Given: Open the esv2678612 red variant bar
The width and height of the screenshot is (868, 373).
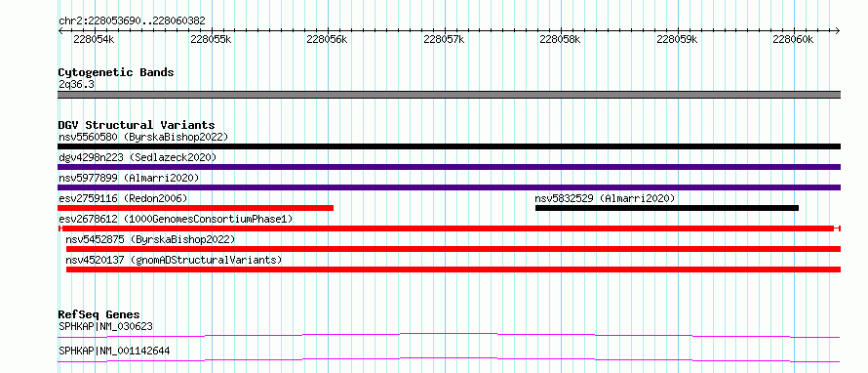Looking at the screenshot, I should tap(449, 228).
